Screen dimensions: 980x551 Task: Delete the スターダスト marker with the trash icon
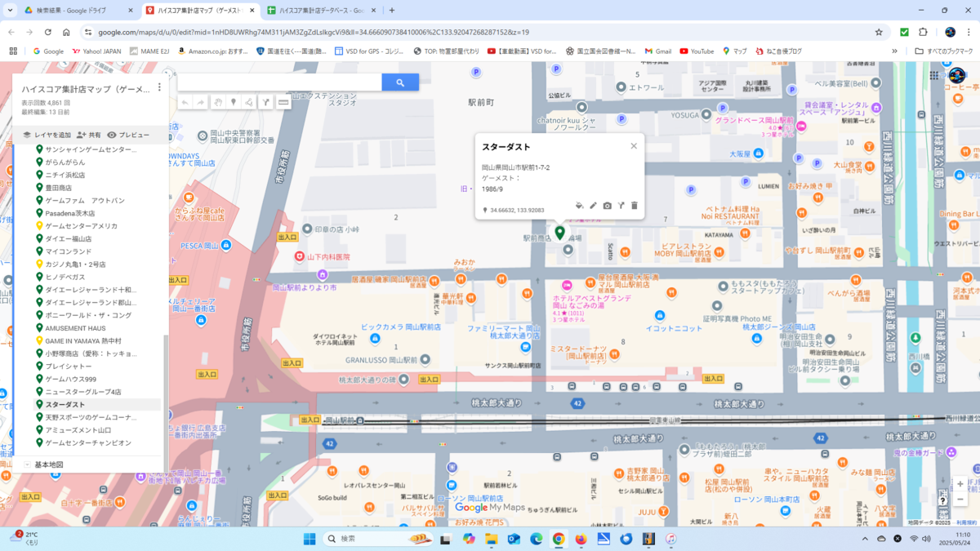635,206
